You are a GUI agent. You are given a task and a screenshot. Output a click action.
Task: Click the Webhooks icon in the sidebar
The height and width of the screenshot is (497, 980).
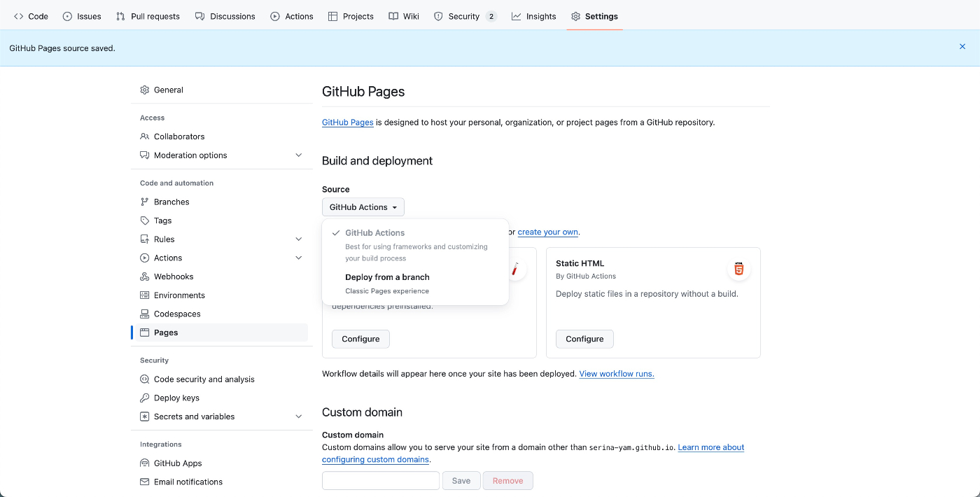click(x=144, y=276)
